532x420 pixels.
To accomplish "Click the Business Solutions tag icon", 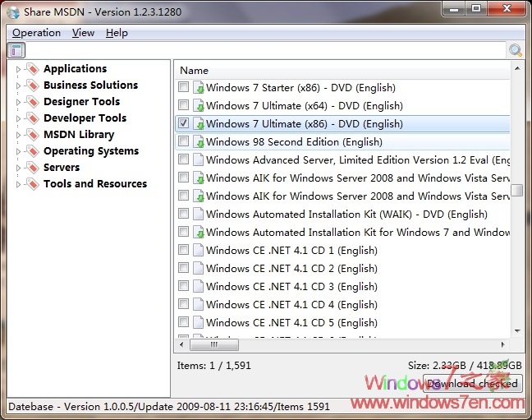I will coord(33,85).
